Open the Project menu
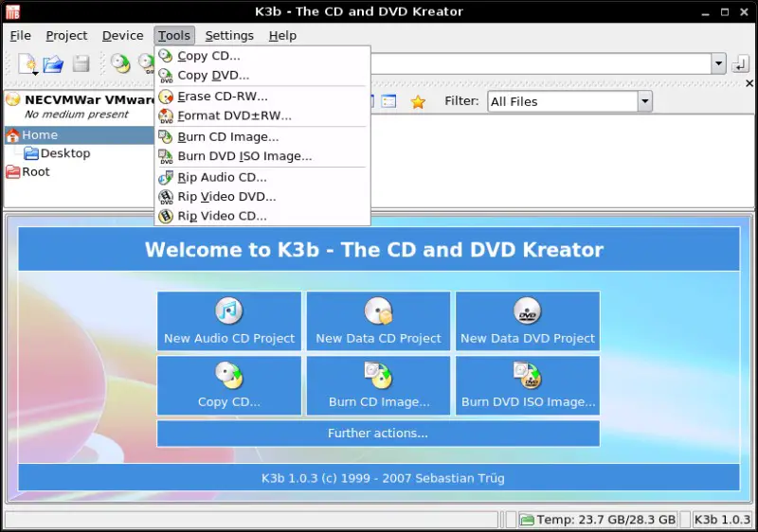Image resolution: width=758 pixels, height=532 pixels. [x=66, y=36]
